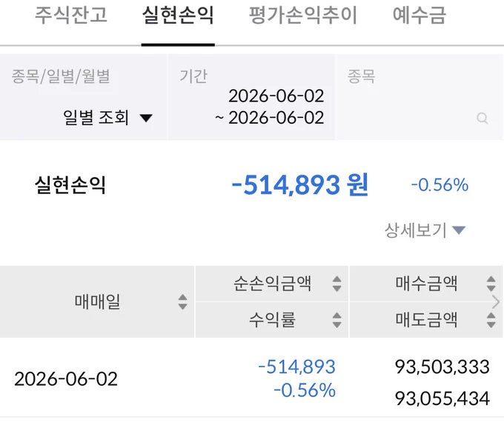The height and width of the screenshot is (434, 504).
Task: Sort by 매매일 column arrows
Action: 182,302
